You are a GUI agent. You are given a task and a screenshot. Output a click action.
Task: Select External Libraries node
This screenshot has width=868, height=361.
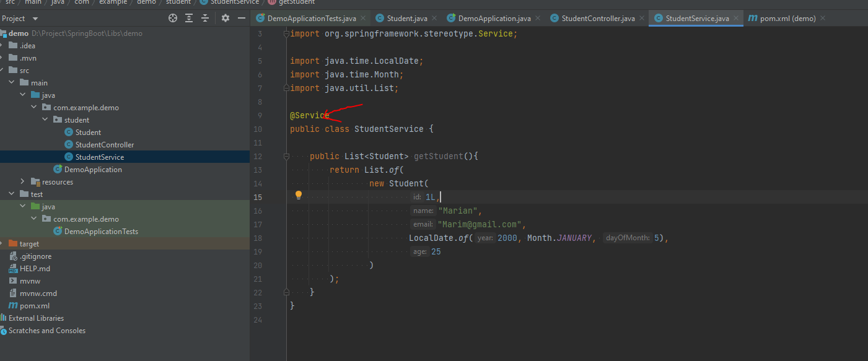(36, 318)
